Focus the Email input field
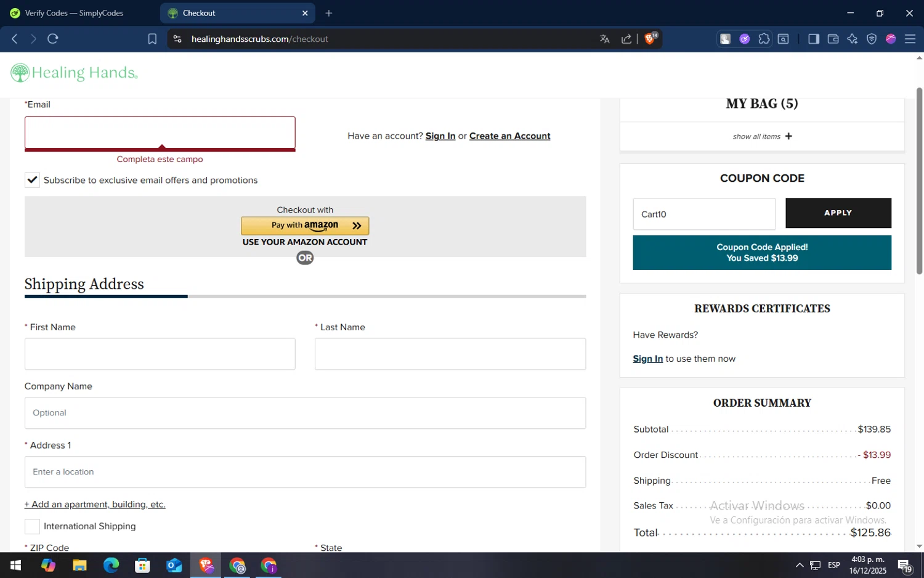 point(160,133)
